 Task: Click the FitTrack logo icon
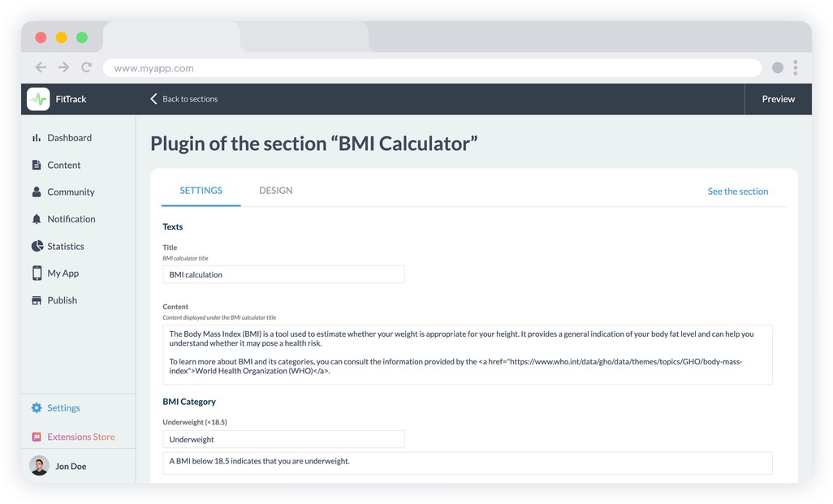coord(38,99)
